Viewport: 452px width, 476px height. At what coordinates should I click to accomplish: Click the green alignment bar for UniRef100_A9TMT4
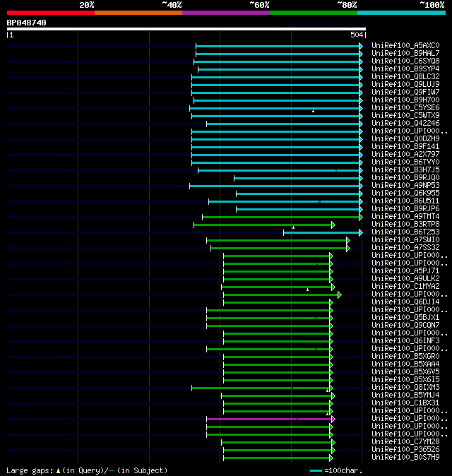pyautogui.click(x=281, y=217)
